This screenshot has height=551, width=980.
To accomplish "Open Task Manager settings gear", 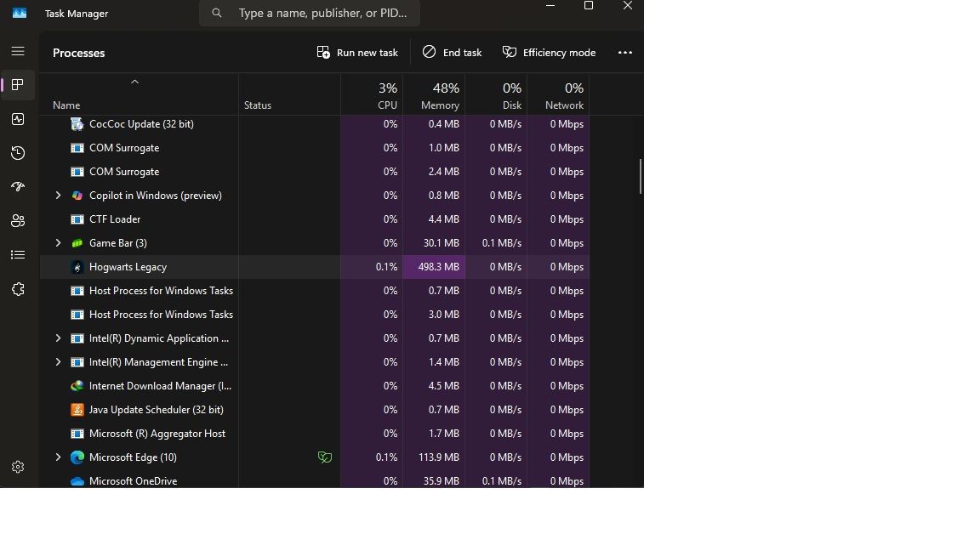I will 18,467.
